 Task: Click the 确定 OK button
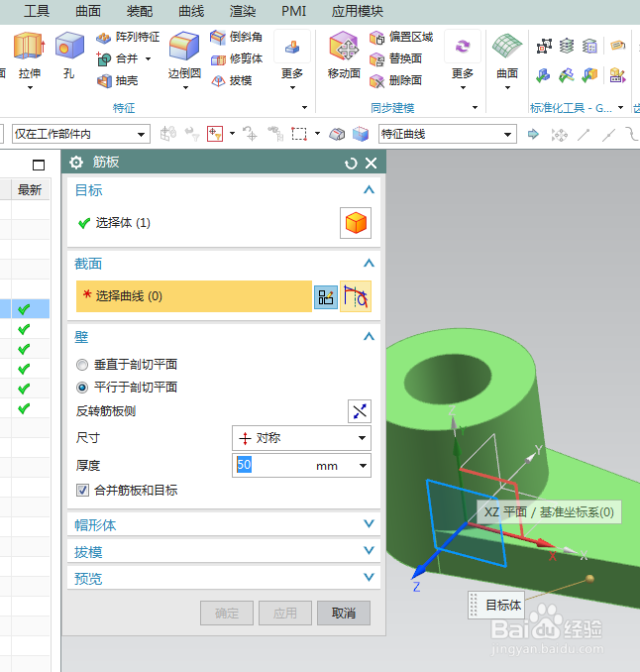(227, 613)
